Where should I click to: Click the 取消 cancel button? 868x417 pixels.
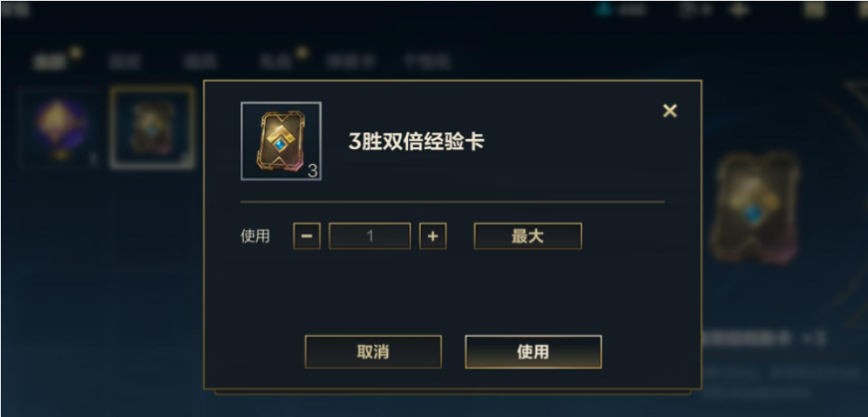pyautogui.click(x=373, y=352)
